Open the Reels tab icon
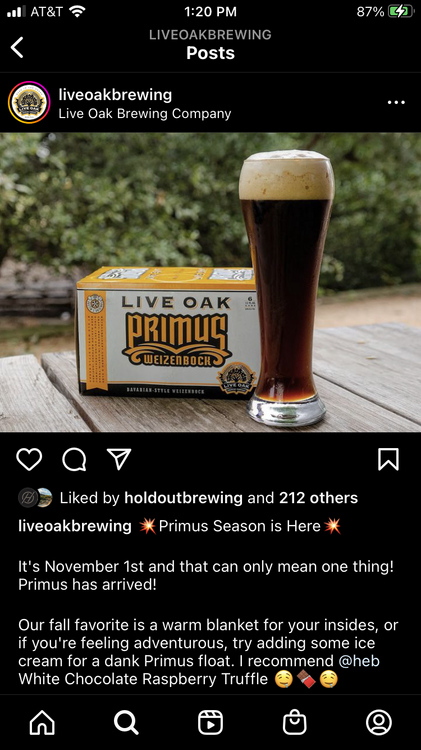 point(210,722)
